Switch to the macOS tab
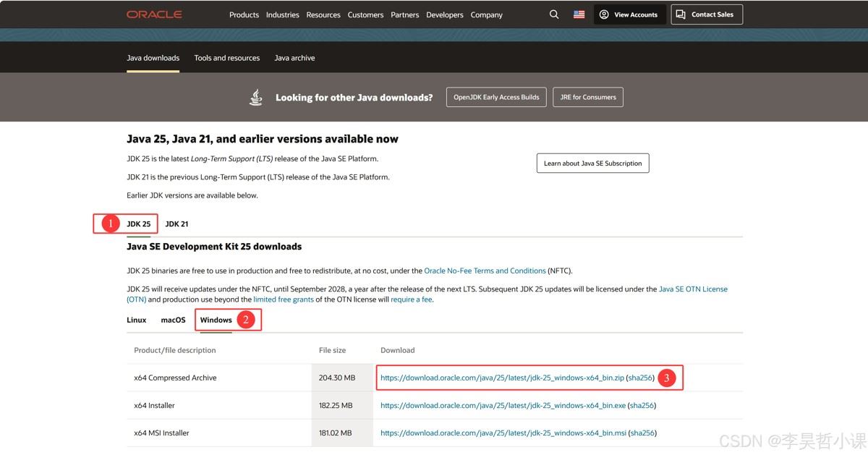Screen dimensions: 868x455 [x=173, y=320]
